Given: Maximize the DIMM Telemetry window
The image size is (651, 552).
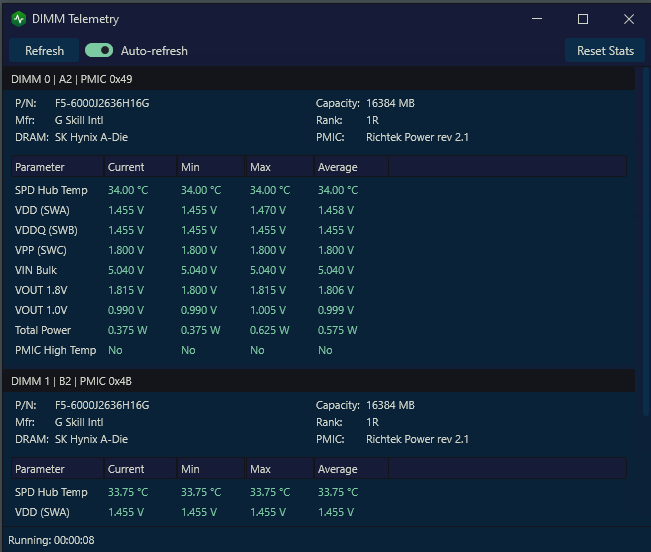Looking at the screenshot, I should pos(583,19).
